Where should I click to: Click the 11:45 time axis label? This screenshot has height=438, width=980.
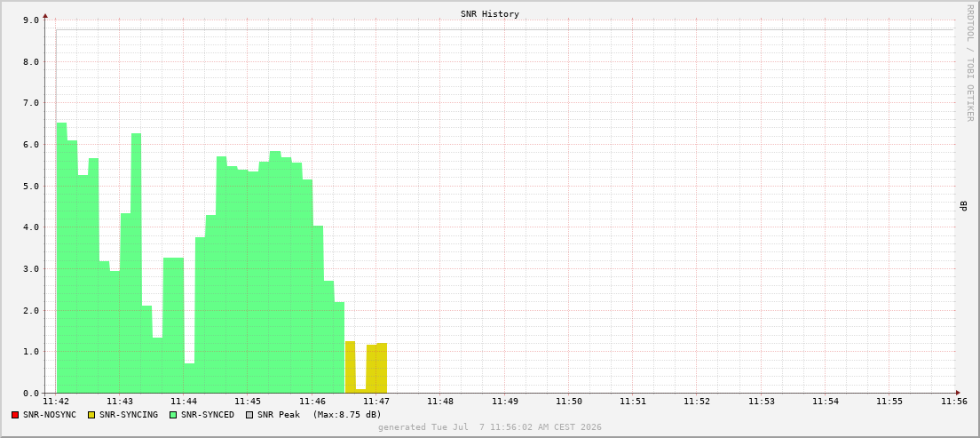click(x=249, y=401)
